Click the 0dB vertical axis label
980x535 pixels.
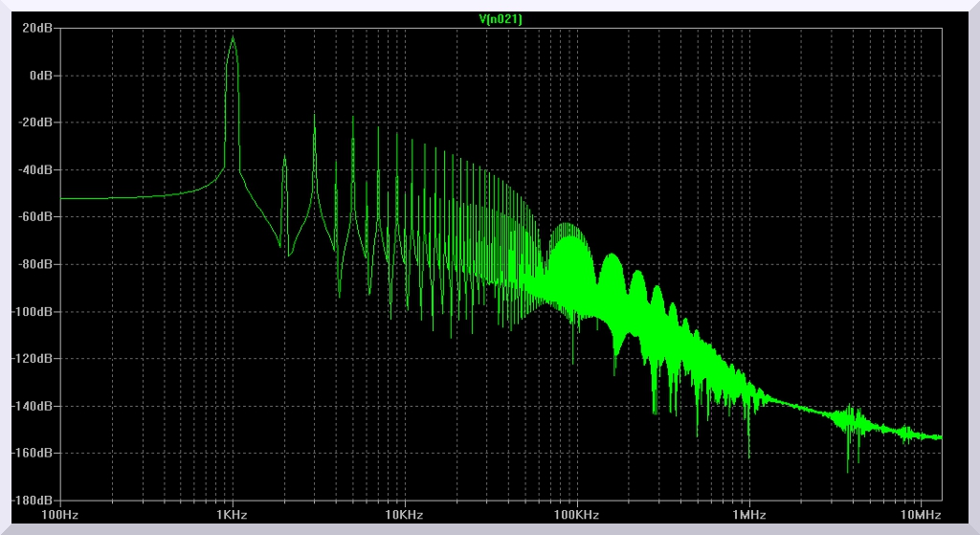[x=40, y=75]
